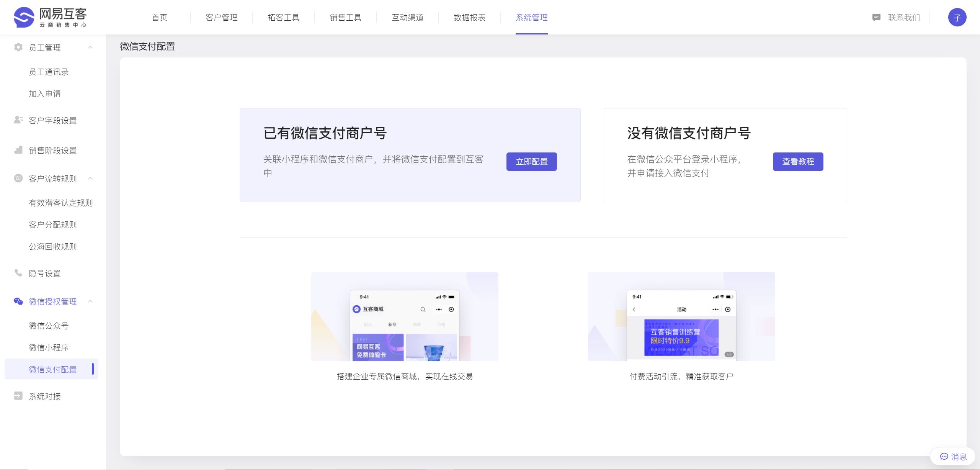Select the 系统管理 tab

(x=532, y=18)
